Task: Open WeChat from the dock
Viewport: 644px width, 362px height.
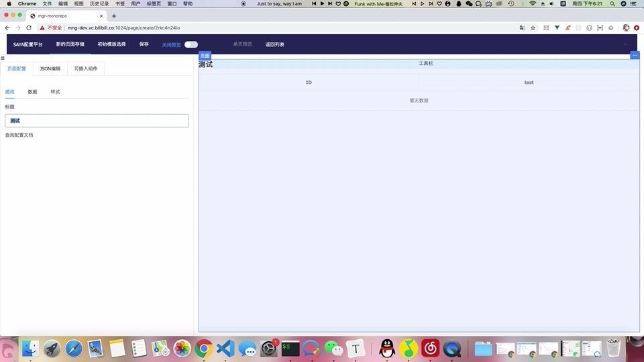Action: click(333, 349)
